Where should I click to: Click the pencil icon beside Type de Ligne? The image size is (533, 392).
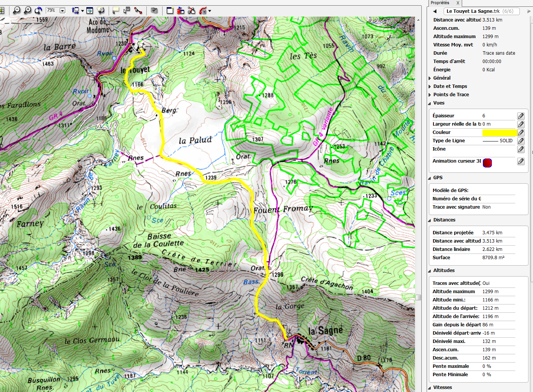(x=521, y=141)
